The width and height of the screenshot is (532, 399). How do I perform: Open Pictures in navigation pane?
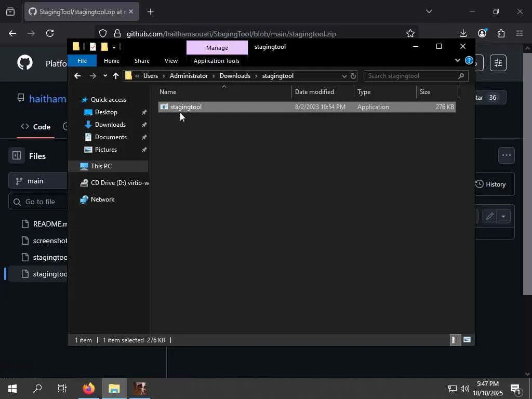pyautogui.click(x=105, y=150)
